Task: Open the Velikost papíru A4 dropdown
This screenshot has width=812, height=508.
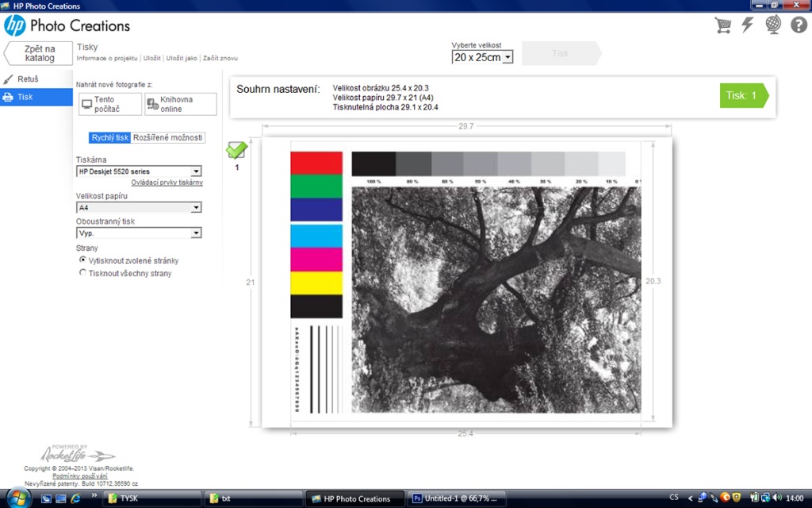Action: click(x=139, y=207)
